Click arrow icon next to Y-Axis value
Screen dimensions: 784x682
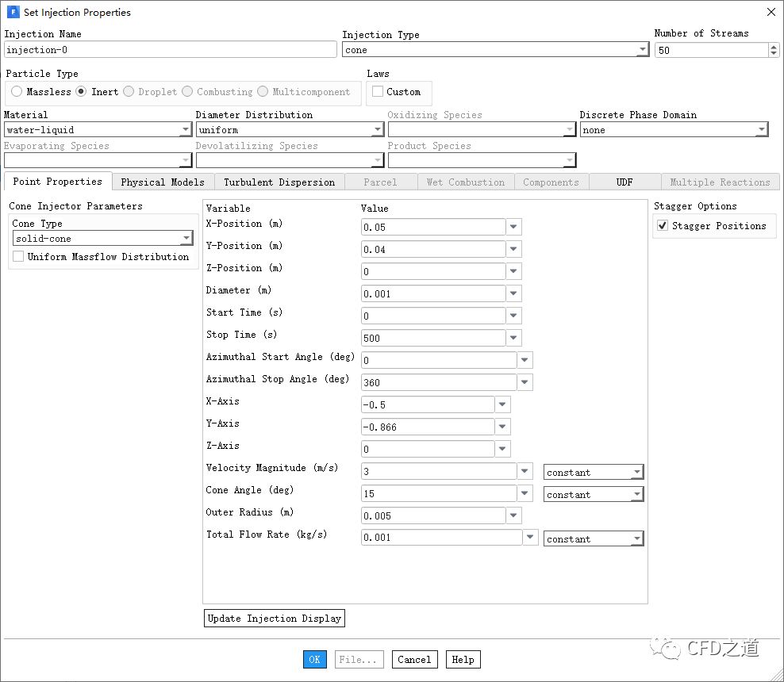[503, 427]
